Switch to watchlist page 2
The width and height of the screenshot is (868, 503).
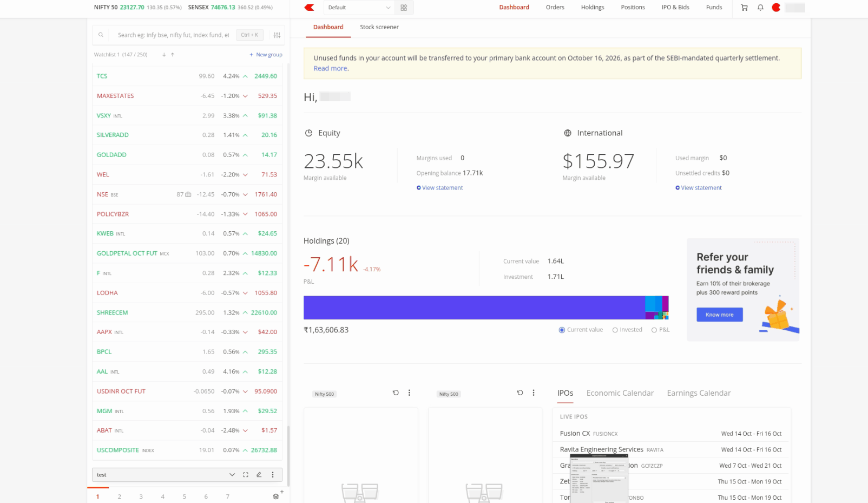click(120, 497)
